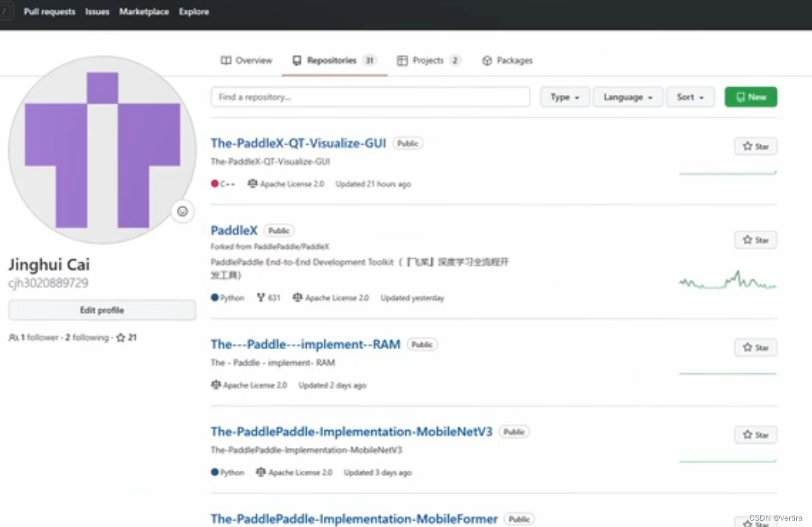This screenshot has height=527, width=812.
Task: View the 21 starred repositories link
Action: point(126,338)
